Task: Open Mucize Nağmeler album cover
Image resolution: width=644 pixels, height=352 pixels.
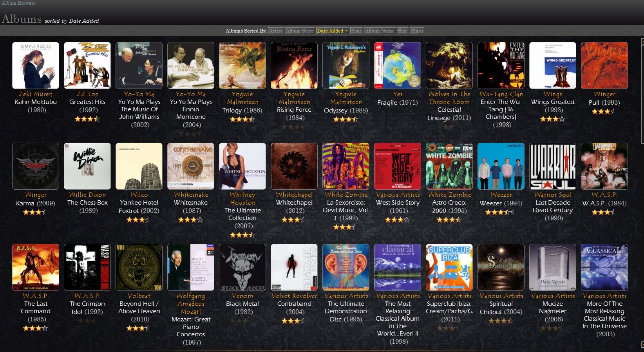Action: 553,267
